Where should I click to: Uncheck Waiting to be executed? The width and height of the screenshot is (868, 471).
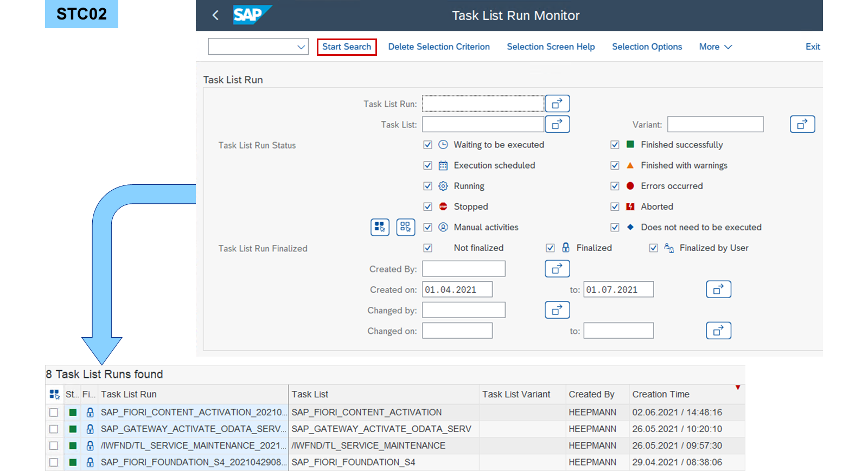tap(427, 145)
